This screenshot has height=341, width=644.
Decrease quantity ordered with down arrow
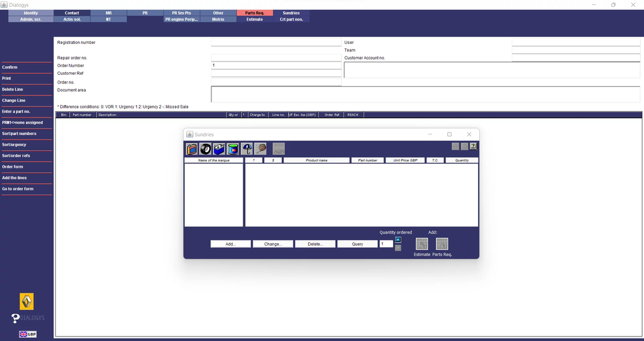click(397, 247)
